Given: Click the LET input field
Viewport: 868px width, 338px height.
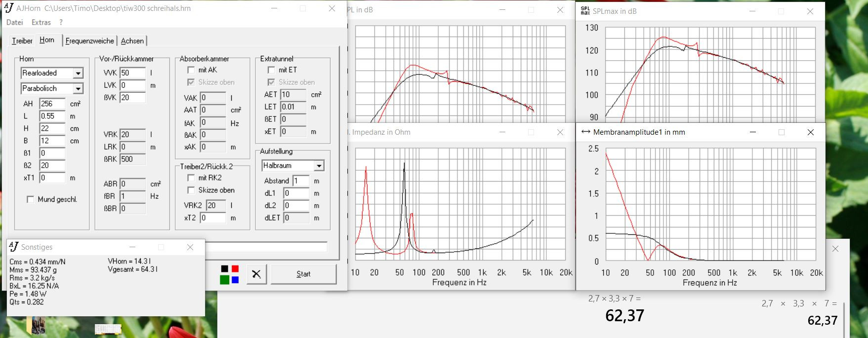Looking at the screenshot, I should (x=293, y=107).
